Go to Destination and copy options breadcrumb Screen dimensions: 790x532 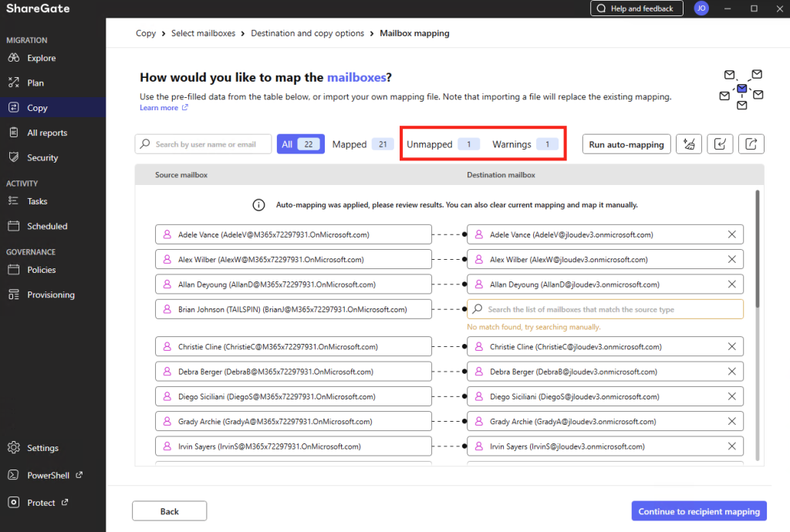pyautogui.click(x=307, y=33)
